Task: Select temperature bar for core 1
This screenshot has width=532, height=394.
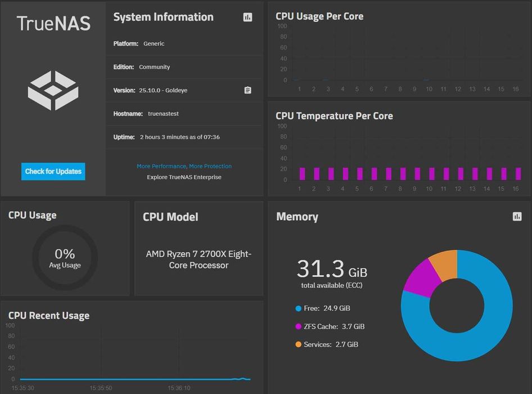Action: 303,173
